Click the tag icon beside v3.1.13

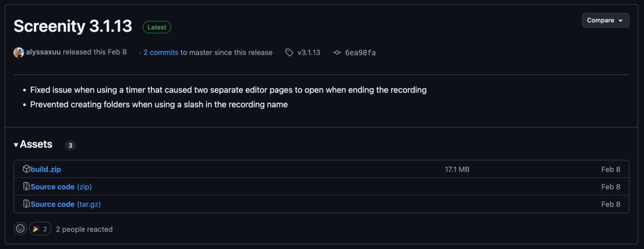click(x=290, y=52)
